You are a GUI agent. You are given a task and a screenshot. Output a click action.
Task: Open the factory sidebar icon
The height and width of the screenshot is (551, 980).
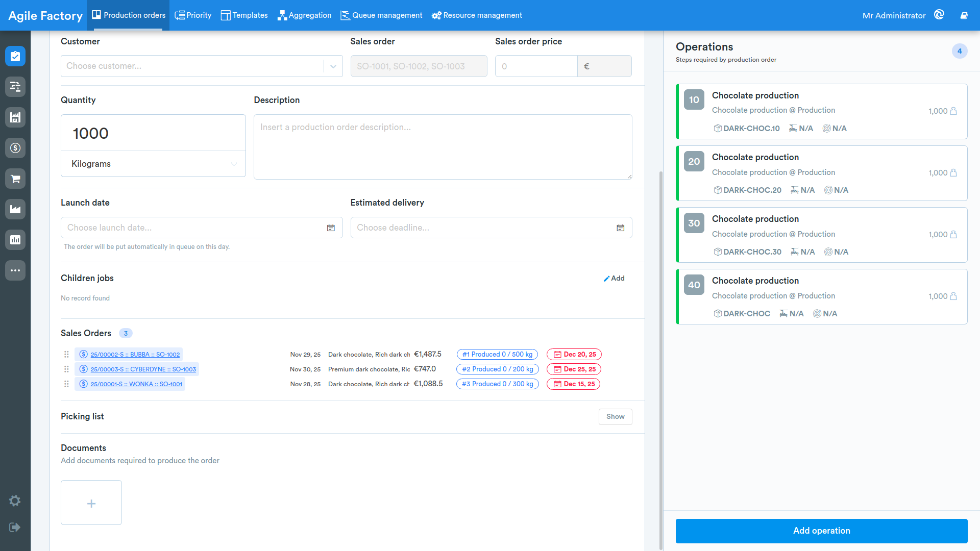[15, 209]
